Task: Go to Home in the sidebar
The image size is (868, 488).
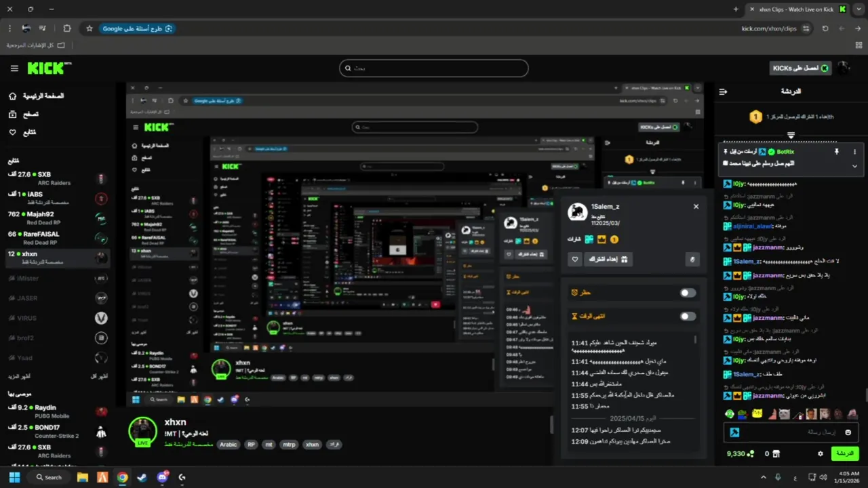Action: pos(37,96)
